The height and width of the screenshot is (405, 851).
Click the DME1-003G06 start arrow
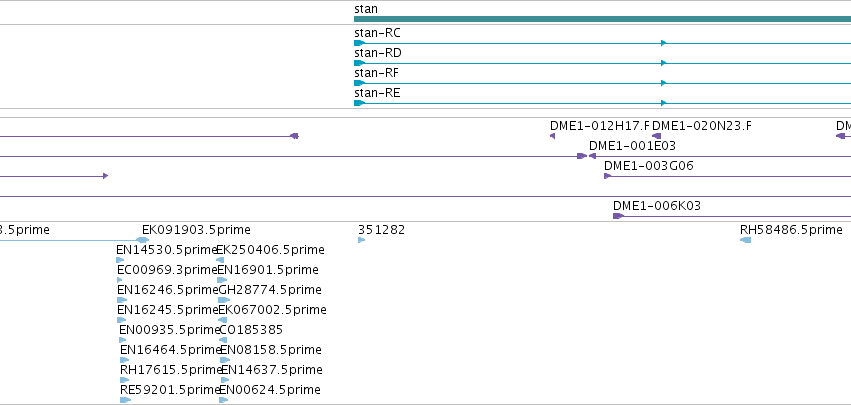[x=607, y=176]
